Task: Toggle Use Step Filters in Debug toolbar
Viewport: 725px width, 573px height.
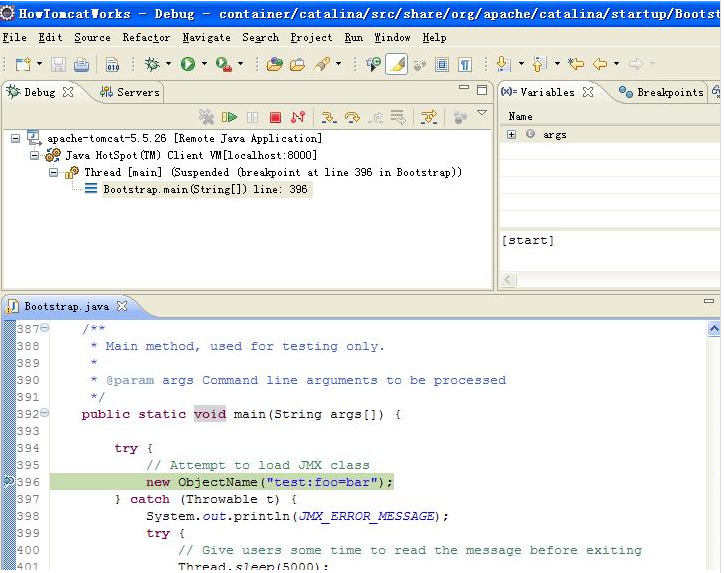Action: point(429,118)
